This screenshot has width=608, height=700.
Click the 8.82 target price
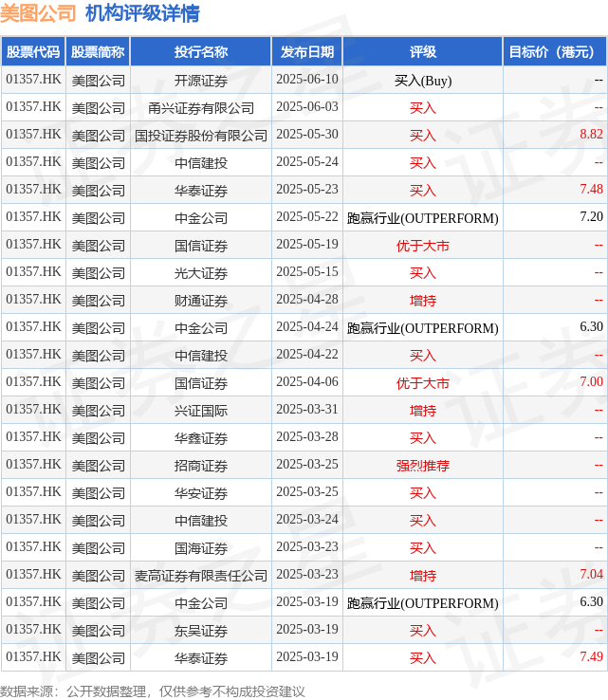(591, 134)
